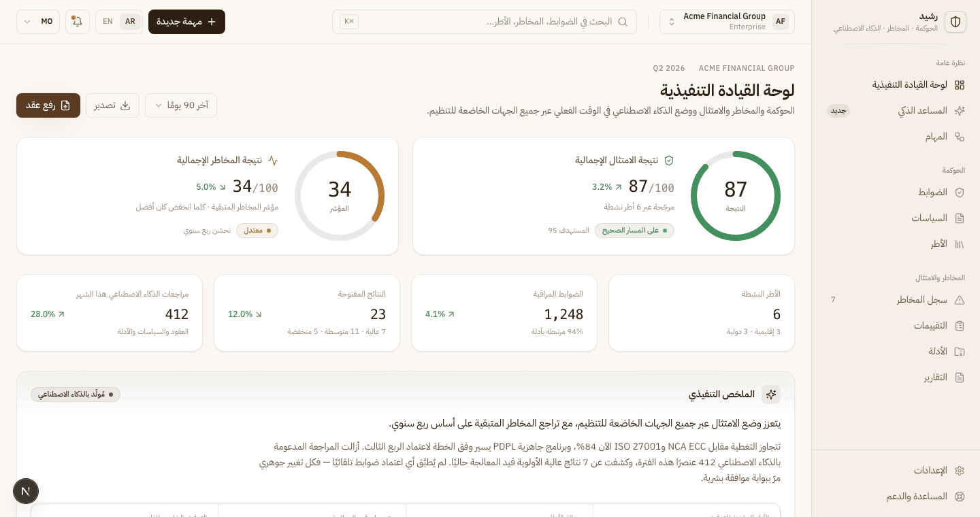Screen dimensions: 980x517
Task: Click the مُولّد بالذكاء الاصطناعي badge
Action: (76, 395)
